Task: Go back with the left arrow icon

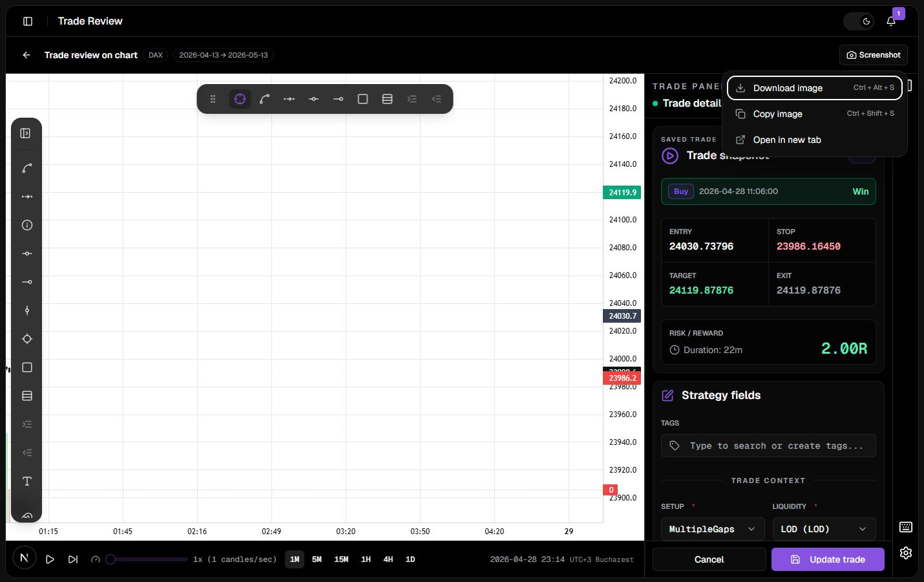Action: [x=26, y=55]
